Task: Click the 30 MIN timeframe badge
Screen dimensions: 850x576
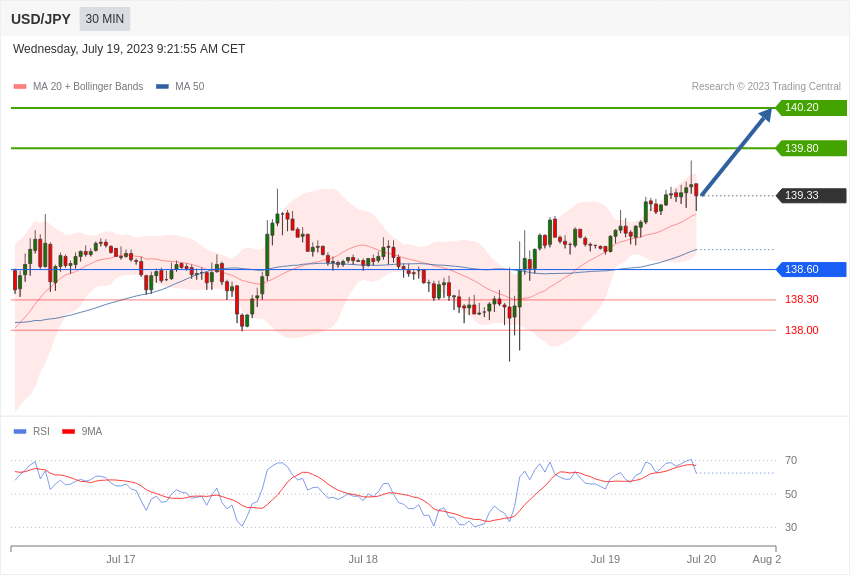Action: pyautogui.click(x=105, y=19)
